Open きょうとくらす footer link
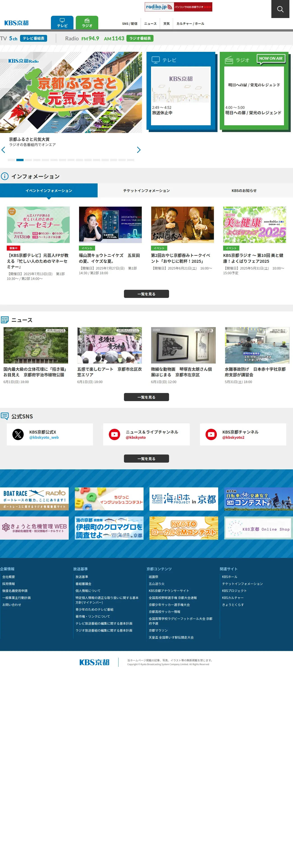This screenshot has width=293, height=868. [233, 605]
